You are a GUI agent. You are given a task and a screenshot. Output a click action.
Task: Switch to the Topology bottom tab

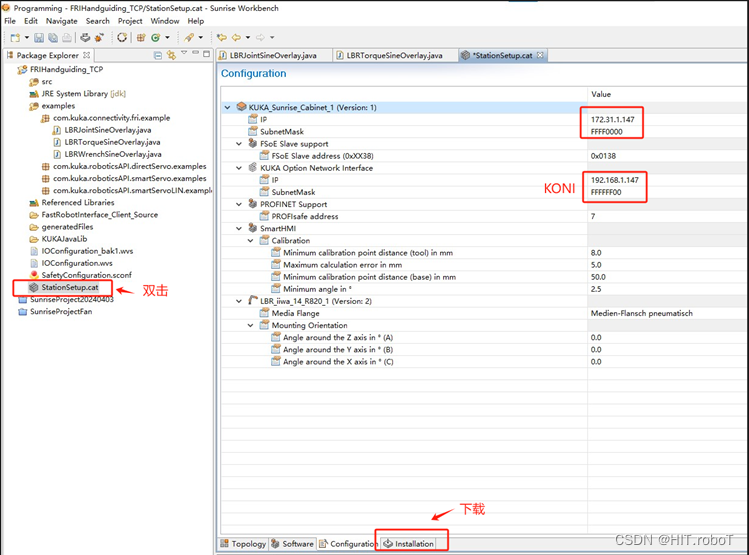coord(244,544)
